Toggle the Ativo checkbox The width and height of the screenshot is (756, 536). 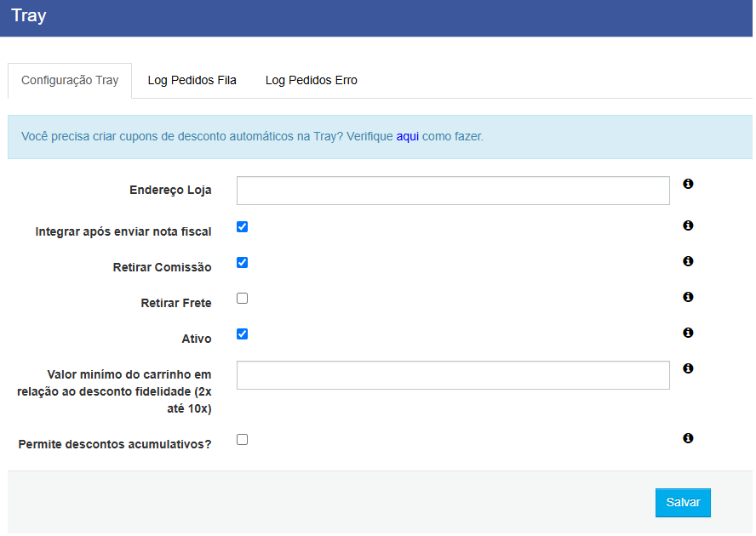click(242, 334)
